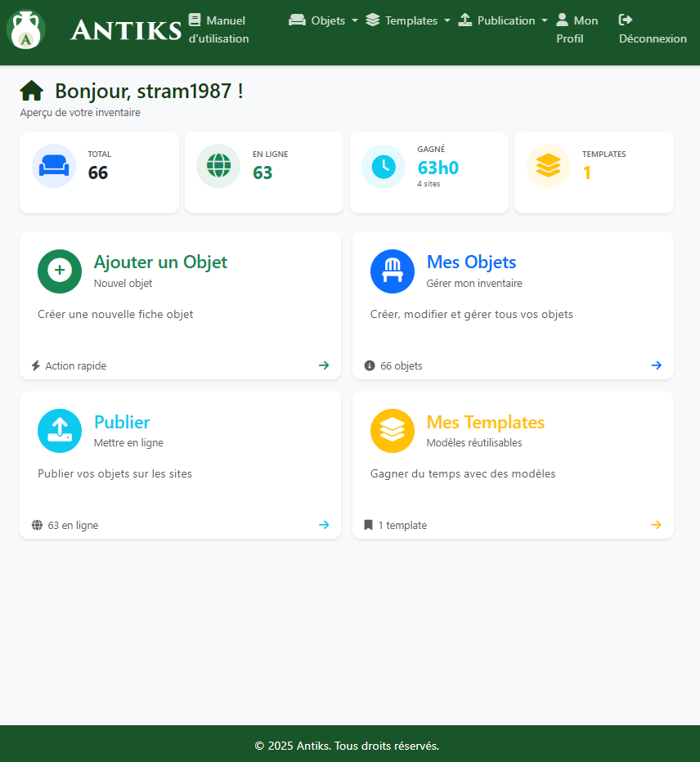Click the Déconnexion link to log out
Image resolution: width=700 pixels, height=762 pixels.
[652, 29]
